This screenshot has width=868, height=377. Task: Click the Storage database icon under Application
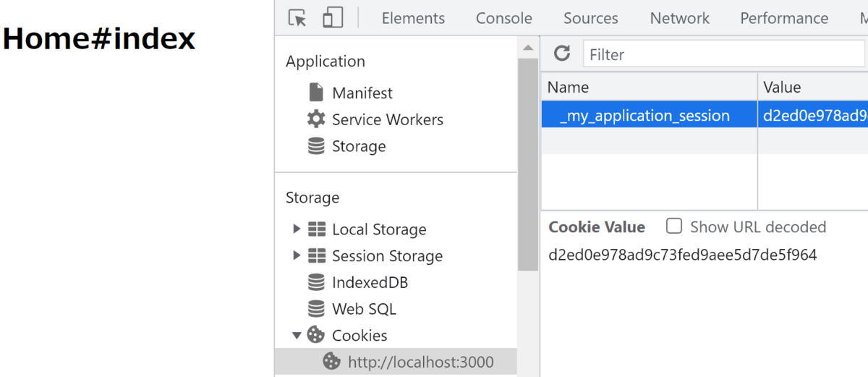point(316,146)
